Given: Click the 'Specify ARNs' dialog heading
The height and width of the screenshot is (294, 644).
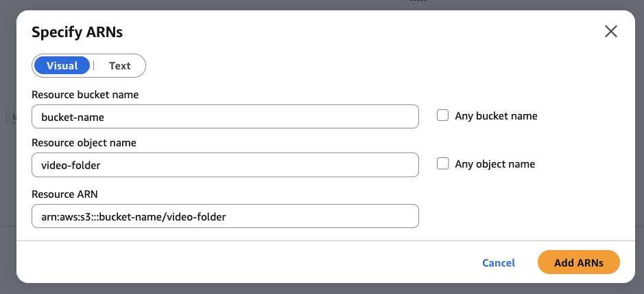Looking at the screenshot, I should 77,32.
